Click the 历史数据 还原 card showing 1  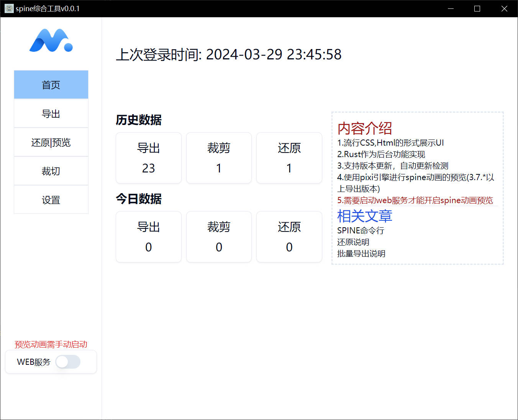[x=289, y=158]
